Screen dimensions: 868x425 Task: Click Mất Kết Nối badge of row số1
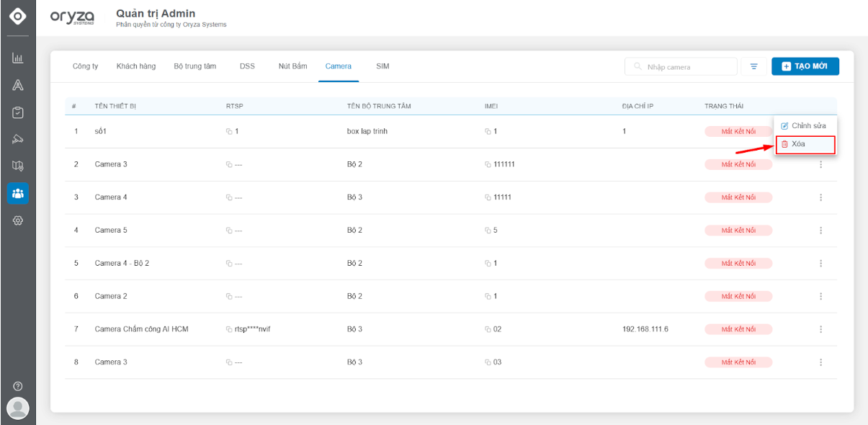click(x=738, y=132)
